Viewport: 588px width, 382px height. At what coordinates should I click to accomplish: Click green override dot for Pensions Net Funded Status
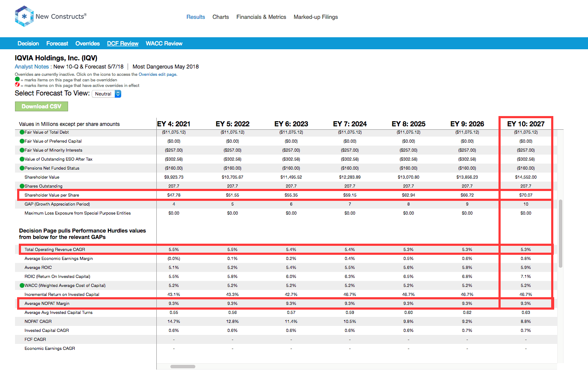tap(22, 168)
